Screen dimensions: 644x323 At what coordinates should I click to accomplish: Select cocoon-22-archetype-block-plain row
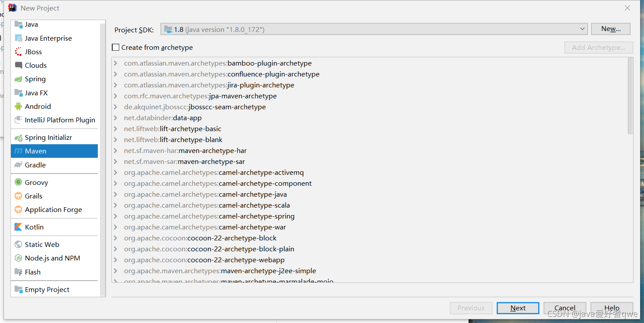(369, 249)
